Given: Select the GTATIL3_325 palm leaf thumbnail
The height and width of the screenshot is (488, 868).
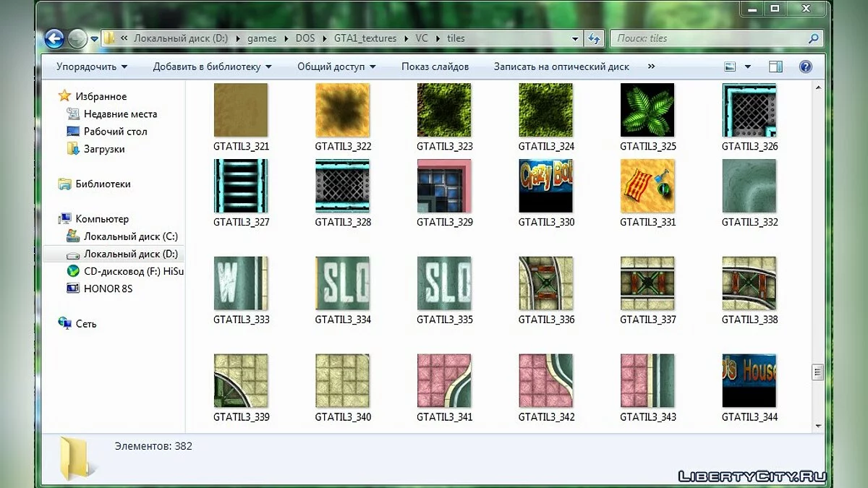Looking at the screenshot, I should (x=647, y=110).
